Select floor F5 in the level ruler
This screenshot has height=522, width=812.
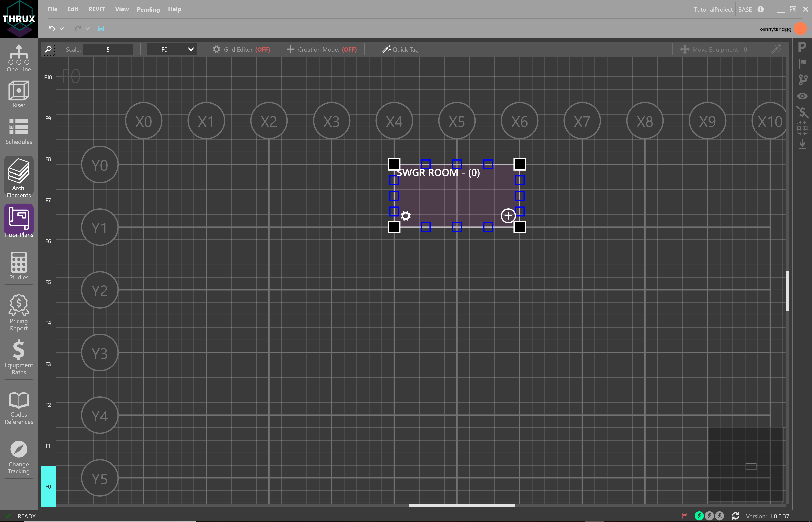[x=48, y=282]
